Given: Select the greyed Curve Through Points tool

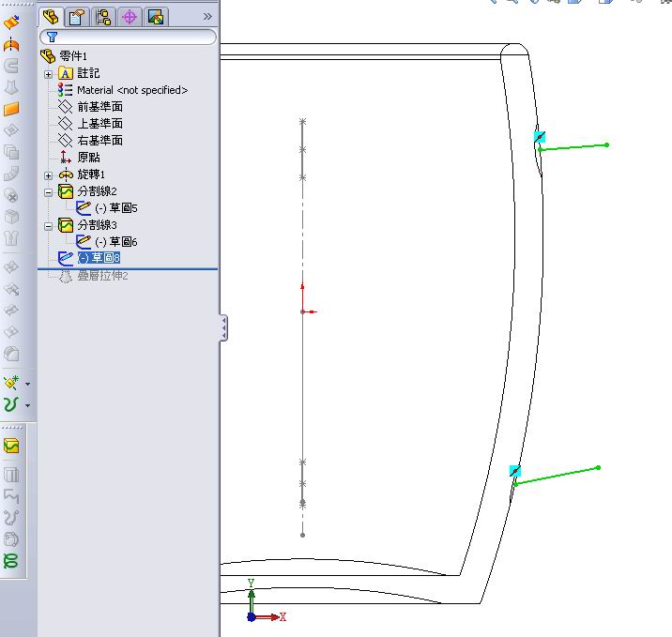Looking at the screenshot, I should pos(11,518).
